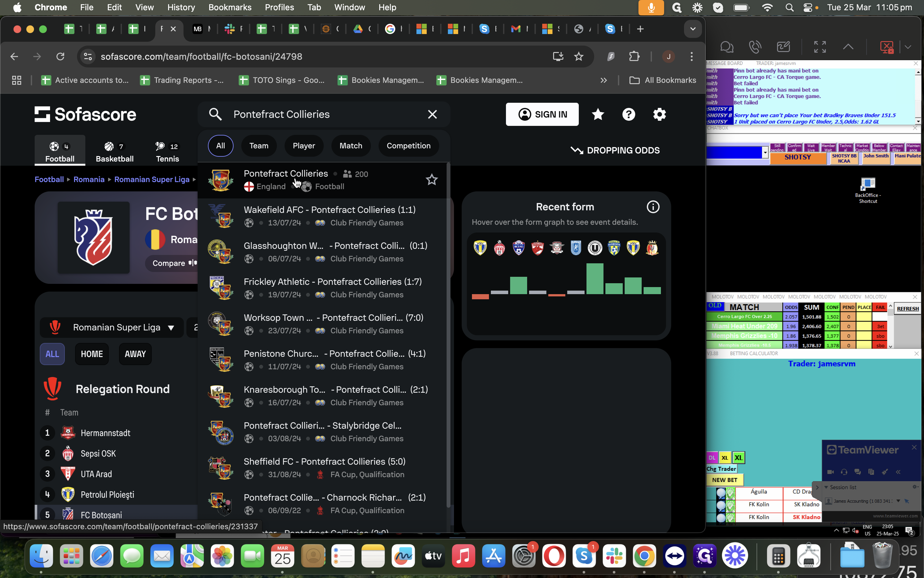Expand James Accounting session dropdown

coord(898,501)
